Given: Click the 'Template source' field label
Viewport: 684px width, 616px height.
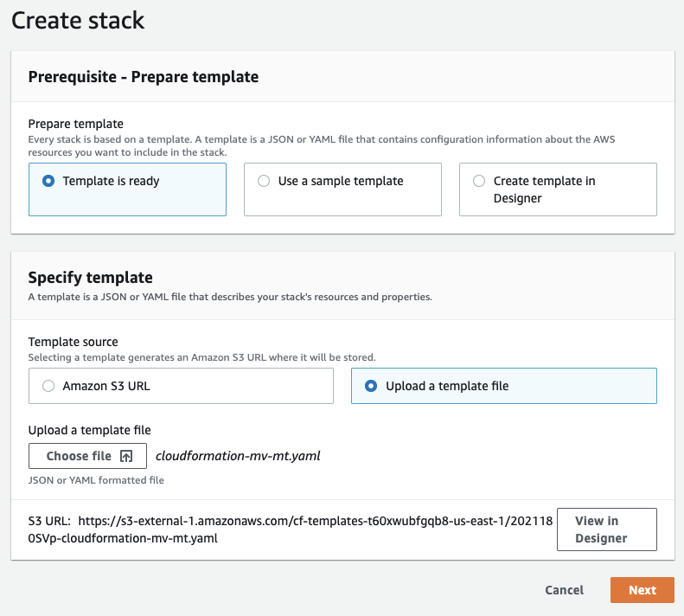Looking at the screenshot, I should pyautogui.click(x=74, y=342).
